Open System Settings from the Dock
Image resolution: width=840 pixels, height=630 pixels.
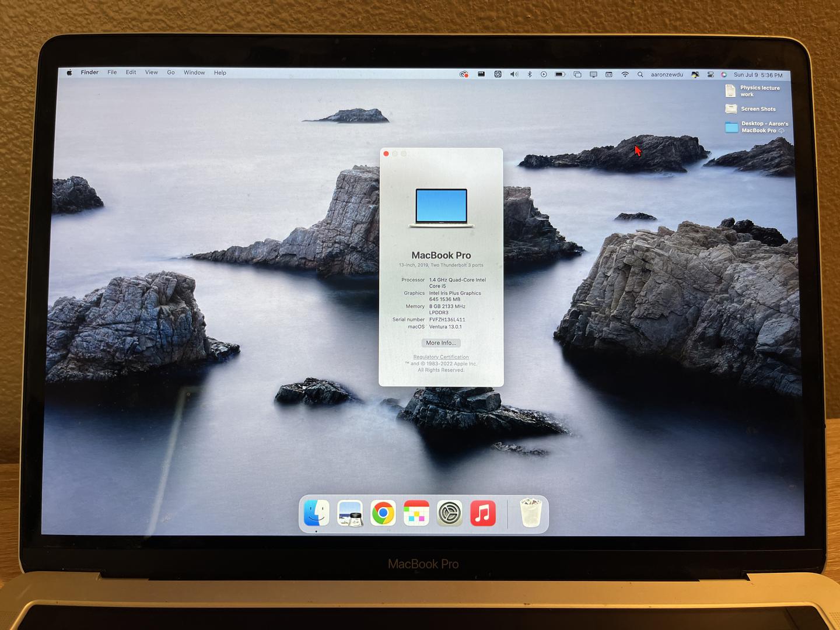pos(450,514)
